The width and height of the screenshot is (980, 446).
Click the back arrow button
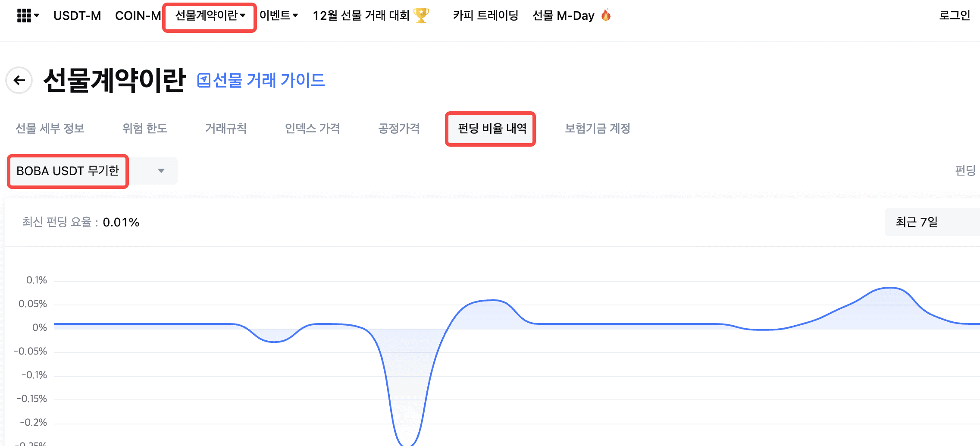click(x=19, y=80)
